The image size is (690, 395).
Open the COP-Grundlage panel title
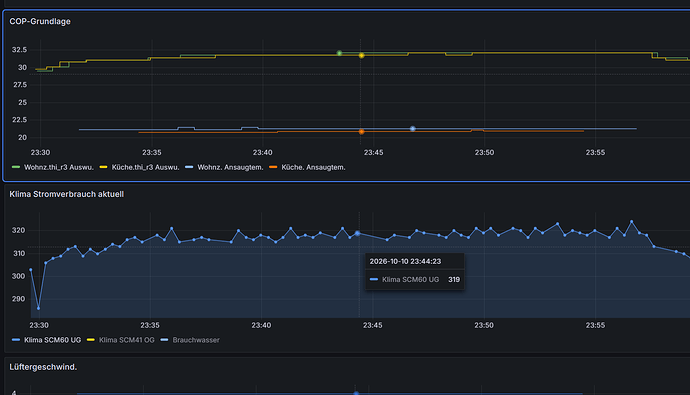pos(40,21)
